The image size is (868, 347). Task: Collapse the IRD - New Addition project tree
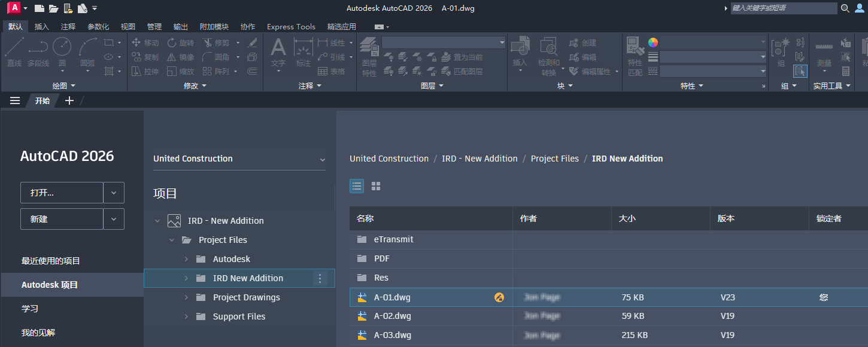pos(157,221)
